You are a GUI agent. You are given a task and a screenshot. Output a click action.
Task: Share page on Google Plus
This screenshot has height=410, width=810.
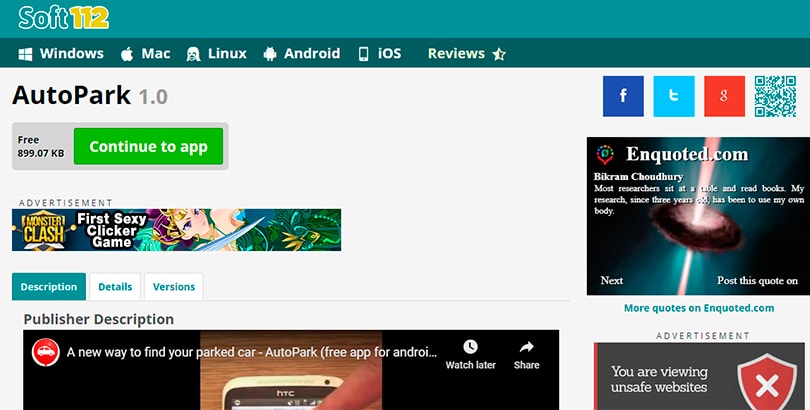pyautogui.click(x=724, y=96)
